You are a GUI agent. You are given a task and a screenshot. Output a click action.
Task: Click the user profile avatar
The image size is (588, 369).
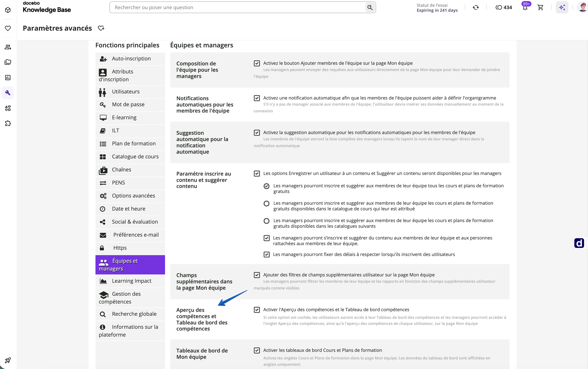pos(583,7)
